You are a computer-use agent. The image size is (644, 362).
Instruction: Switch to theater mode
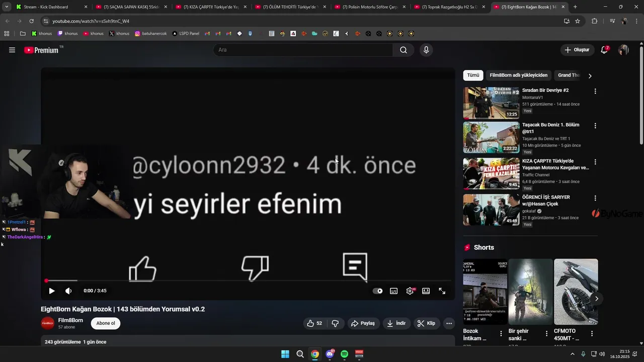pyautogui.click(x=426, y=291)
